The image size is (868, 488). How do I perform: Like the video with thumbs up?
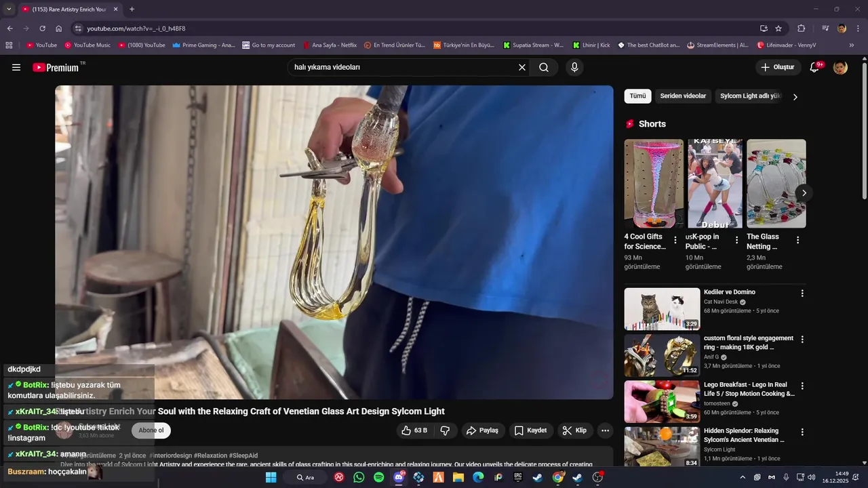pyautogui.click(x=415, y=430)
